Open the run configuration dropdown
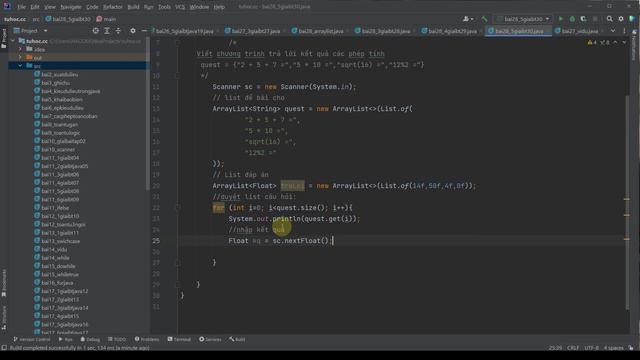Screen dimensions: 640x360 [523, 19]
